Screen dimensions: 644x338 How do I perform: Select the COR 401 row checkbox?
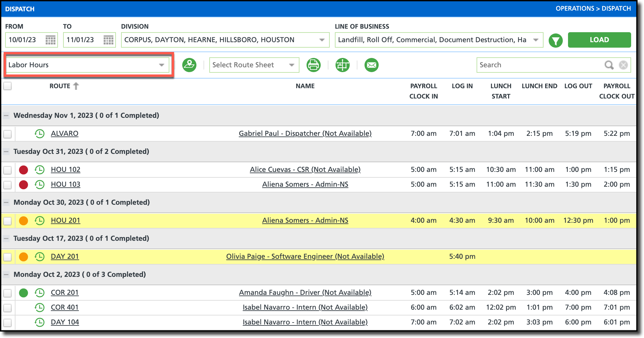tap(7, 308)
